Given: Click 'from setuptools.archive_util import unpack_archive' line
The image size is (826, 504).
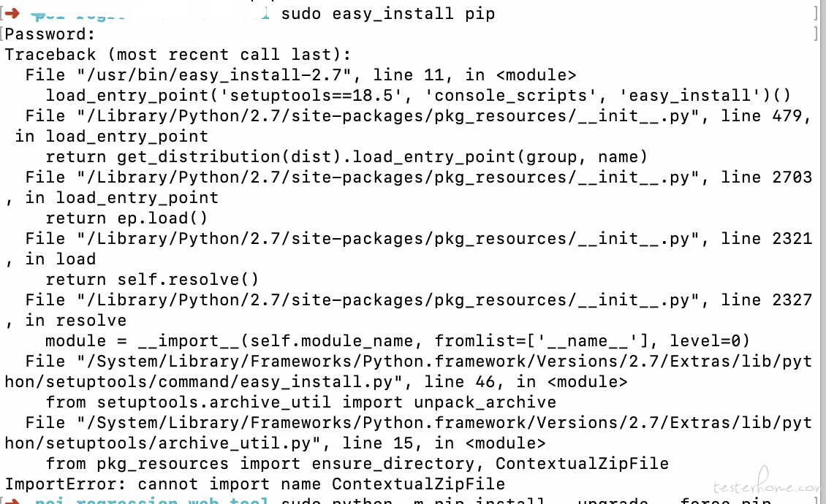Looking at the screenshot, I should coord(300,402).
